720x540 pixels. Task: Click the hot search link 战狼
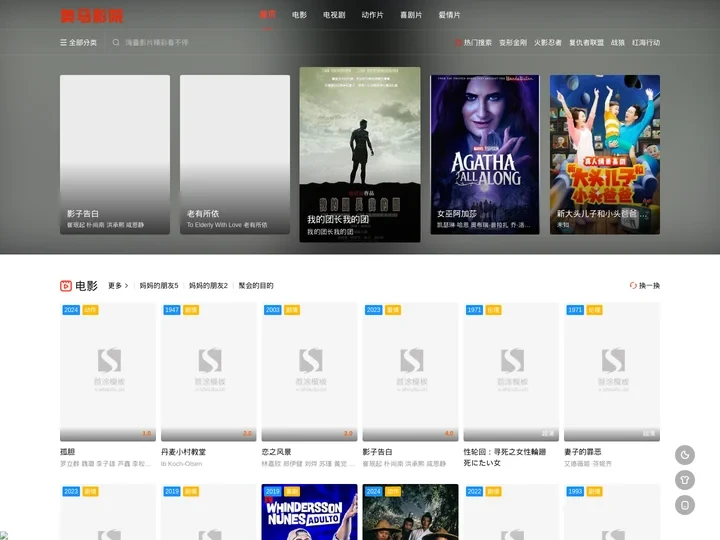pos(618,42)
